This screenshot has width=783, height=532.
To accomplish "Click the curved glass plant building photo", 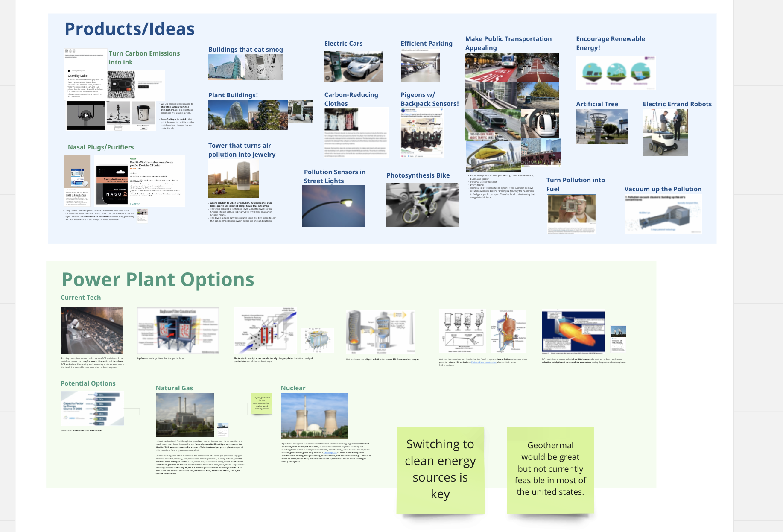I will (228, 115).
